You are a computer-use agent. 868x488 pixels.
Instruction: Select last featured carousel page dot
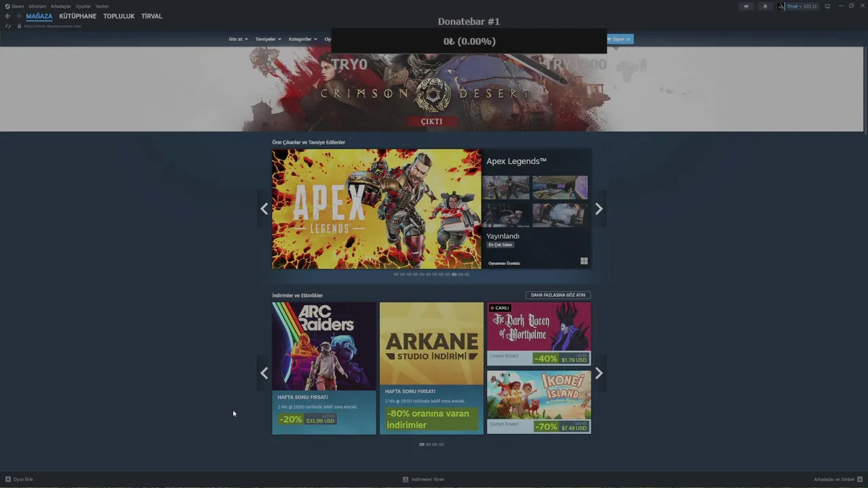pyautogui.click(x=467, y=274)
